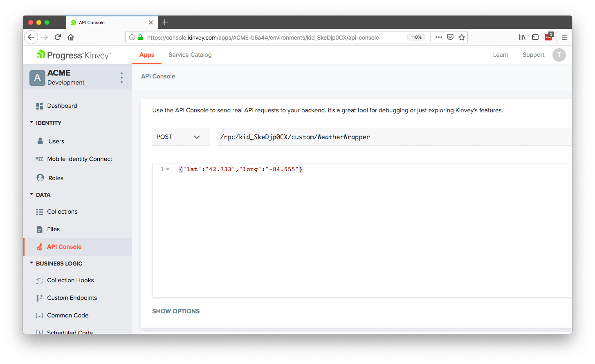Viewport: 595px width, 364px height.
Task: Open the POST method dropdown
Action: pyautogui.click(x=181, y=137)
